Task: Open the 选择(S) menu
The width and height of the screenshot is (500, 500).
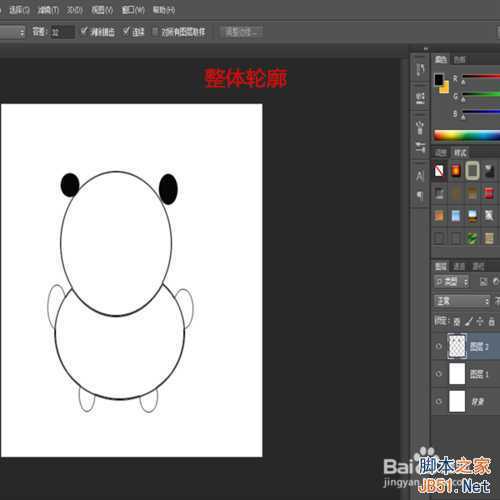Action: [x=19, y=10]
